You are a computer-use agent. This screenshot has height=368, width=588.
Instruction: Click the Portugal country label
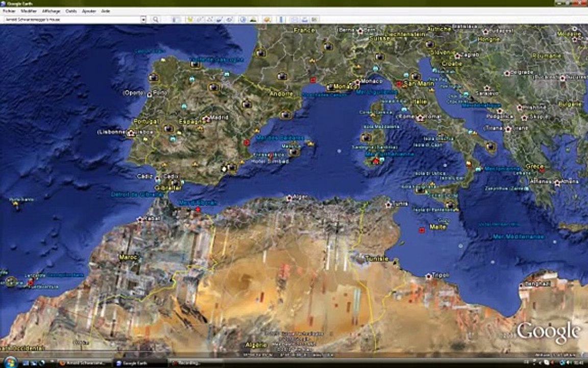tap(146, 122)
